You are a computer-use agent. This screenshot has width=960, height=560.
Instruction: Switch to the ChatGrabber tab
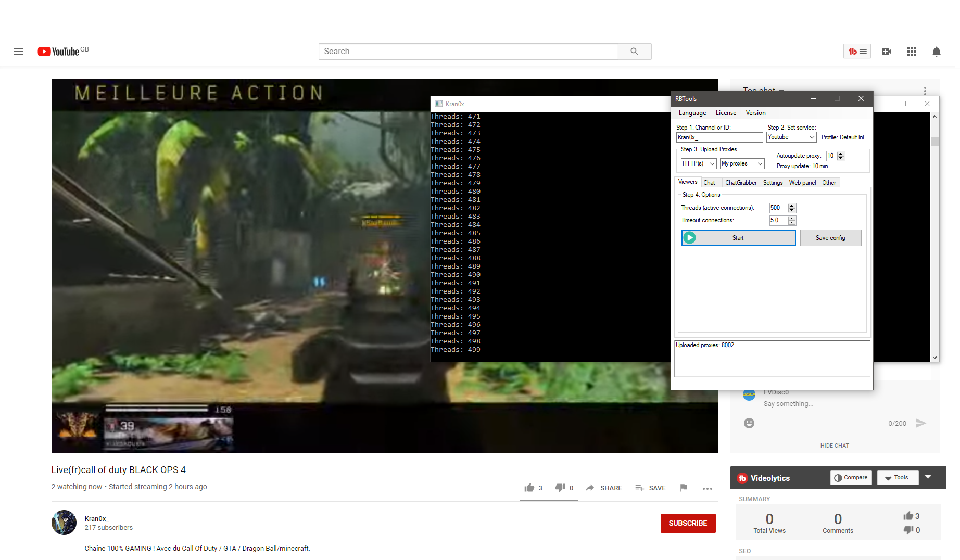(x=741, y=183)
